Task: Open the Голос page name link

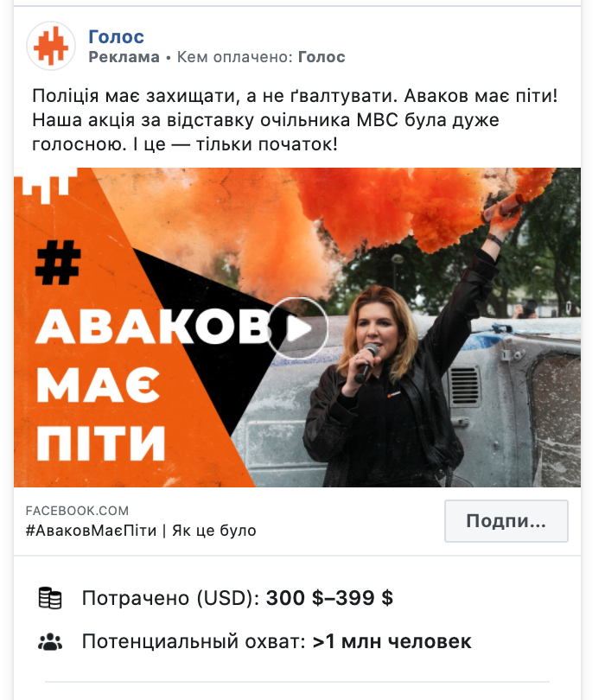Action: pyautogui.click(x=116, y=36)
